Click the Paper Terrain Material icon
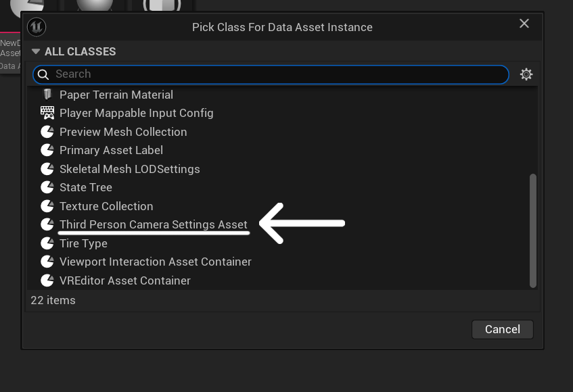Viewport: 573px width, 392px height. click(47, 95)
